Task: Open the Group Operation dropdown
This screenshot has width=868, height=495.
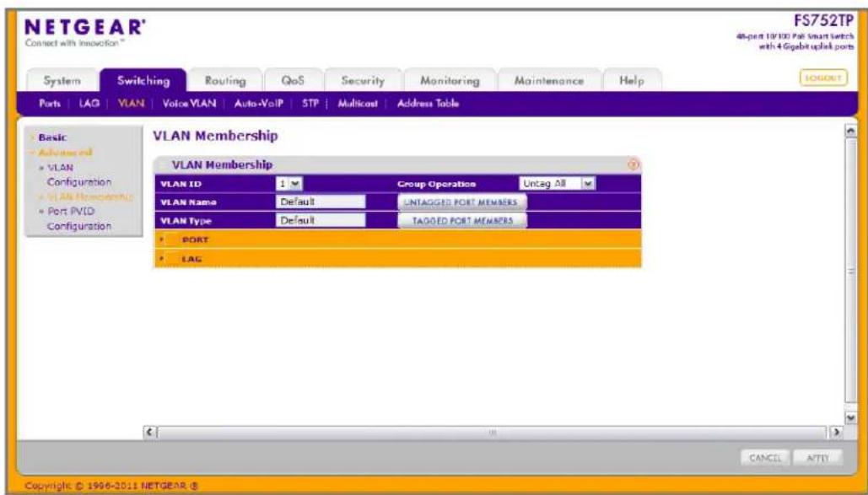Action: (557, 184)
